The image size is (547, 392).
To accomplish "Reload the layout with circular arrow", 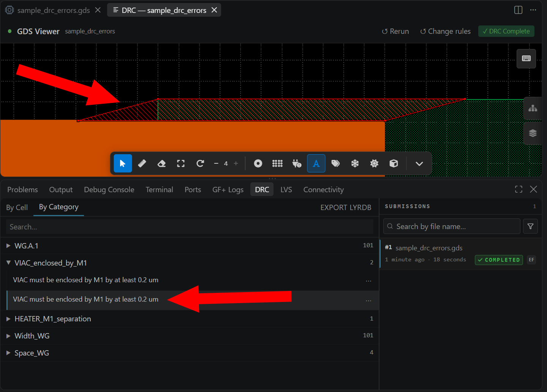I will (x=200, y=163).
